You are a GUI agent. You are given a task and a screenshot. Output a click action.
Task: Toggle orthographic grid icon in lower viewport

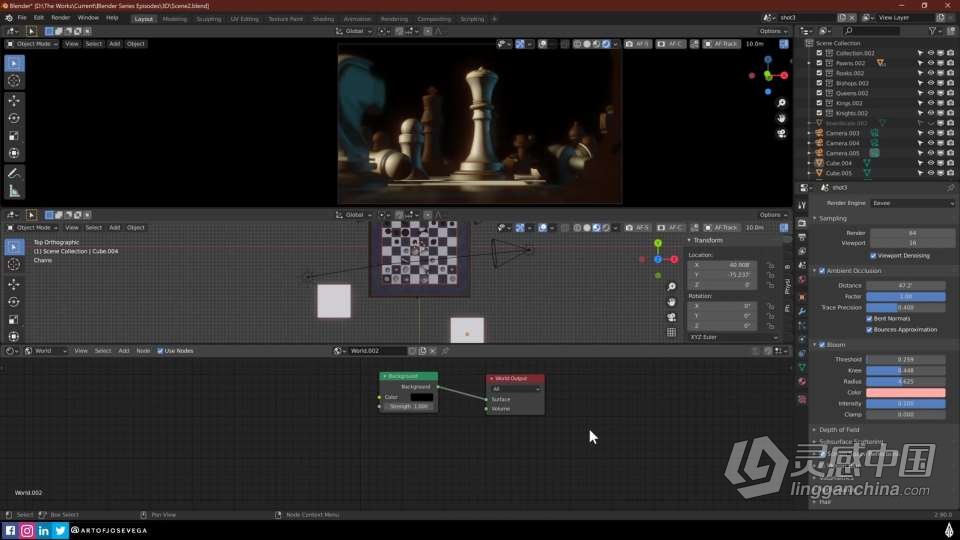coord(672,332)
